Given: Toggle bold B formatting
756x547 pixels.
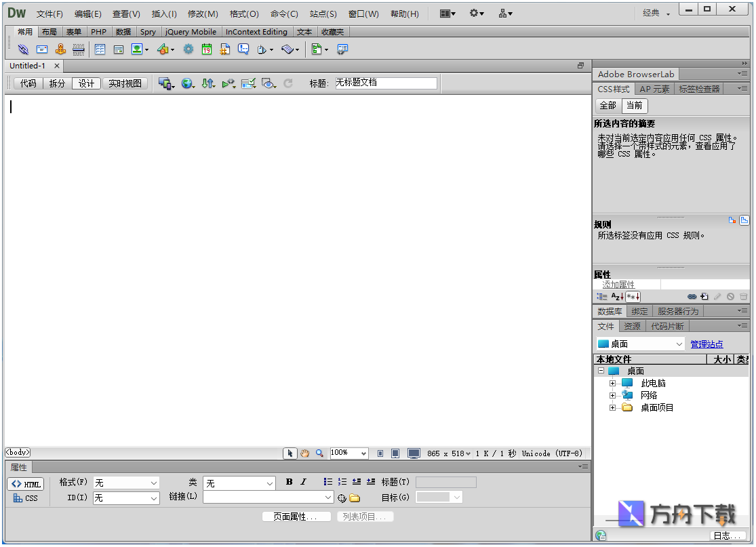Looking at the screenshot, I should click(289, 482).
